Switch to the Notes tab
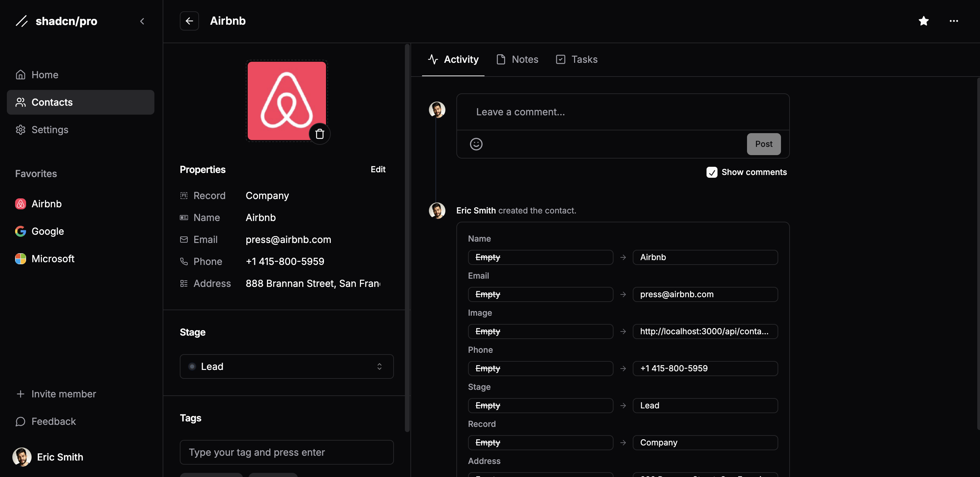Viewport: 980px width, 477px height. [x=517, y=60]
